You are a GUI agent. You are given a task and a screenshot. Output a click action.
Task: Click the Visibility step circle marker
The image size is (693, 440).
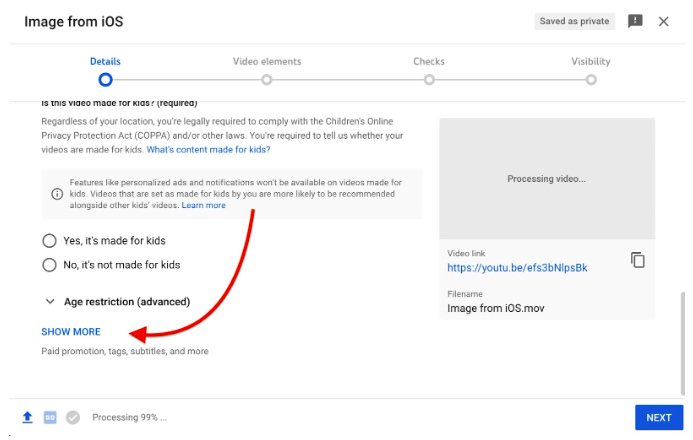coord(591,80)
